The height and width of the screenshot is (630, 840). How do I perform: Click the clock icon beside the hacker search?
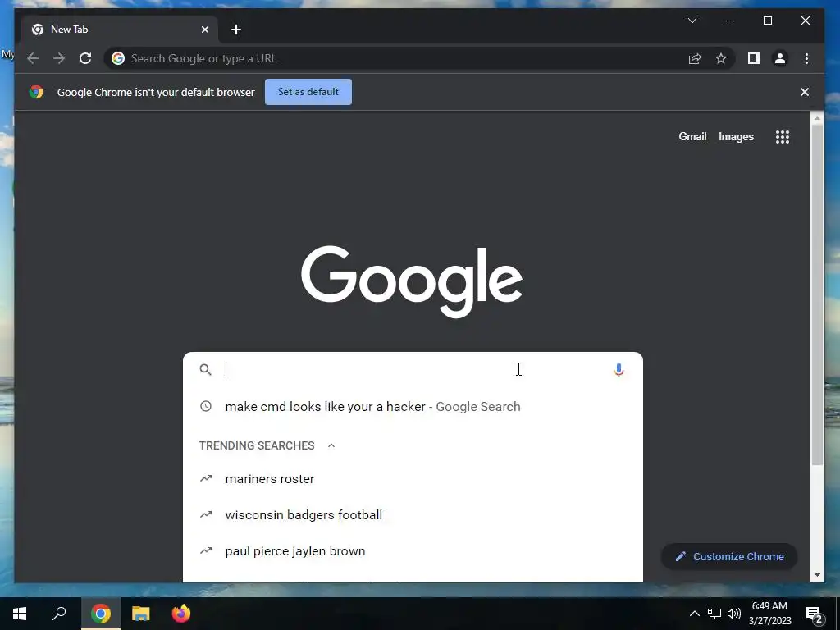(x=206, y=406)
